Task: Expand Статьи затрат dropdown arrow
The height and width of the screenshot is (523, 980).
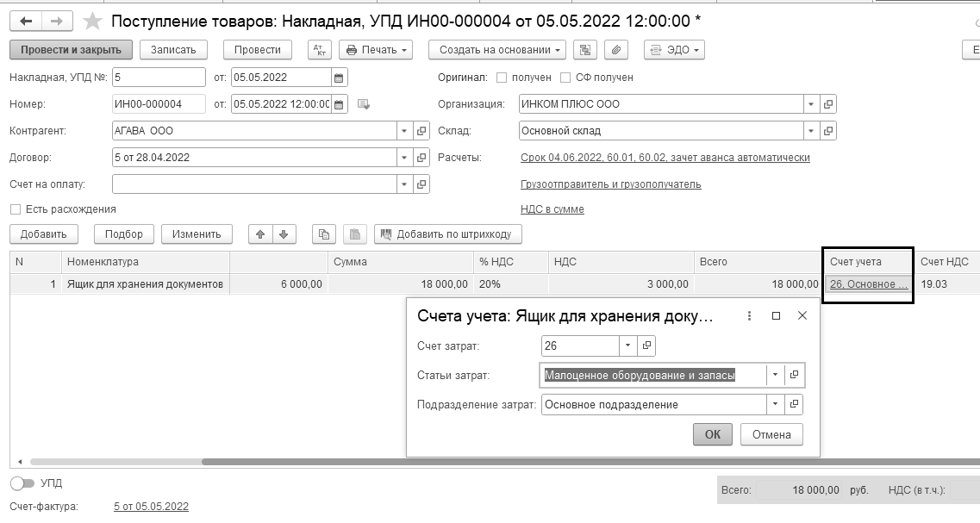Action: pos(775,375)
